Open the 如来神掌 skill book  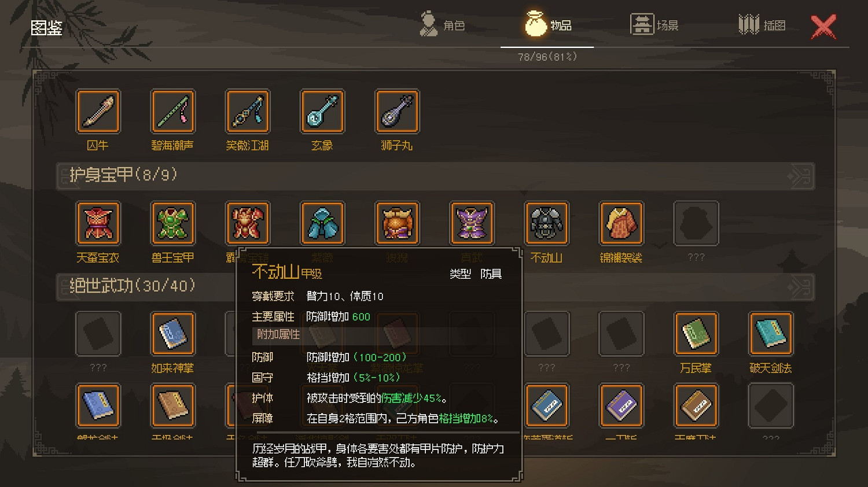coord(172,333)
